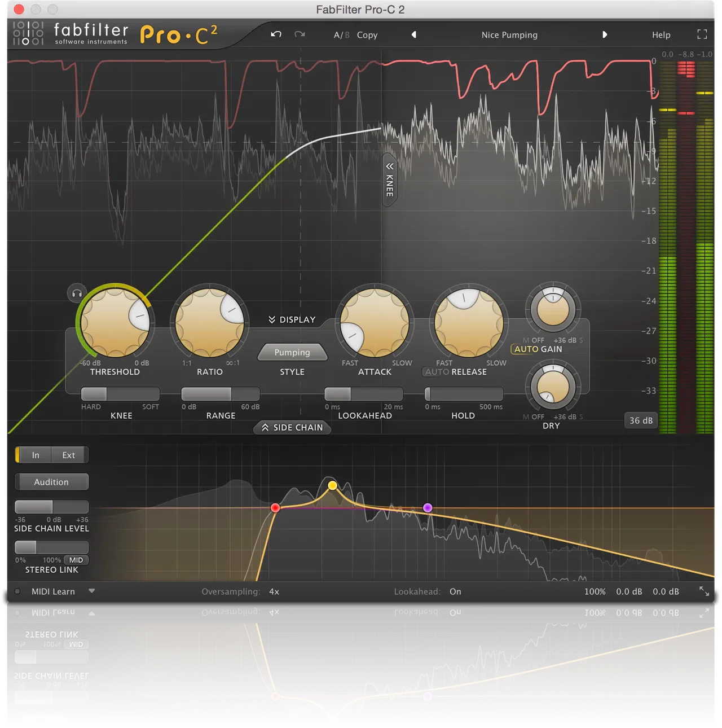The width and height of the screenshot is (722, 728).
Task: Select the next preset after Nice Pumping
Action: tap(605, 34)
